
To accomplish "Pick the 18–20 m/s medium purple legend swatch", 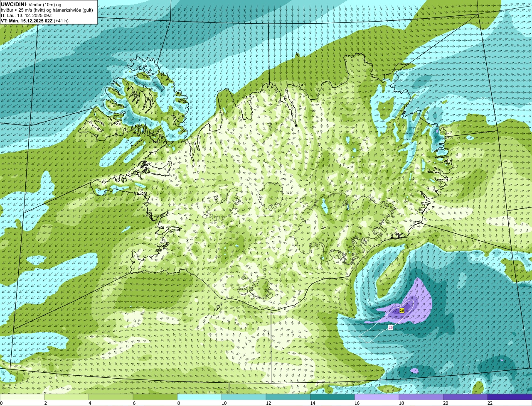I will point(421,397).
